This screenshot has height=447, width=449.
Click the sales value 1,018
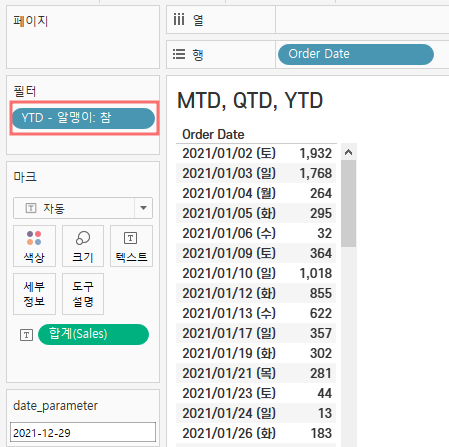coord(316,273)
